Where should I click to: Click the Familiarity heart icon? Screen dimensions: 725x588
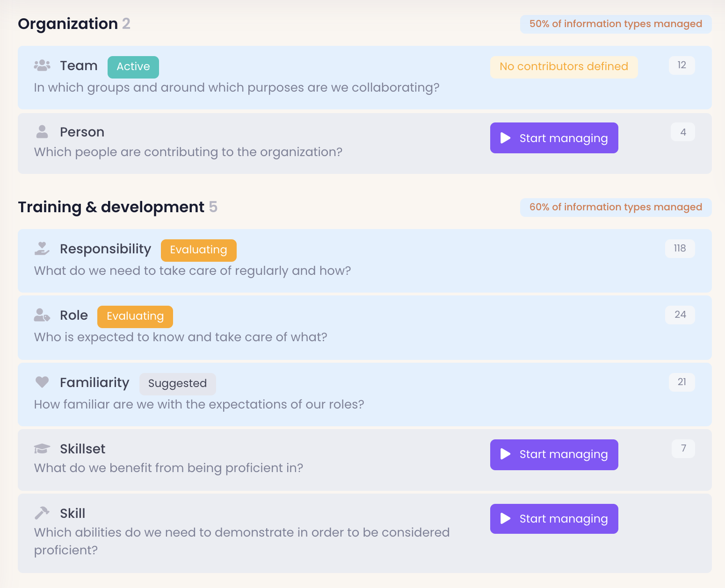point(42,382)
